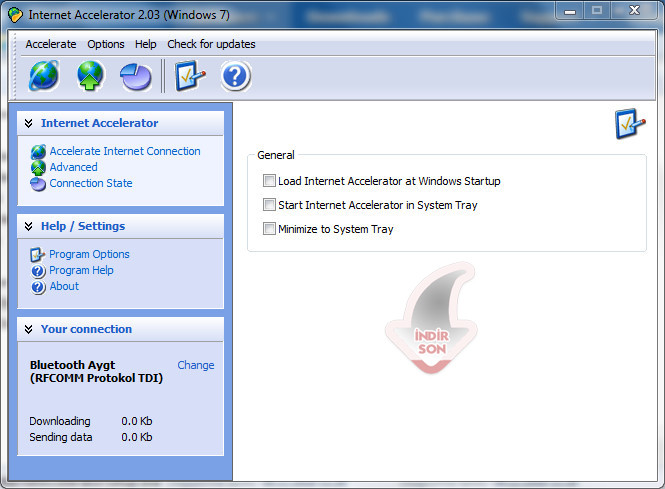Open the Connection State link

[x=91, y=183]
